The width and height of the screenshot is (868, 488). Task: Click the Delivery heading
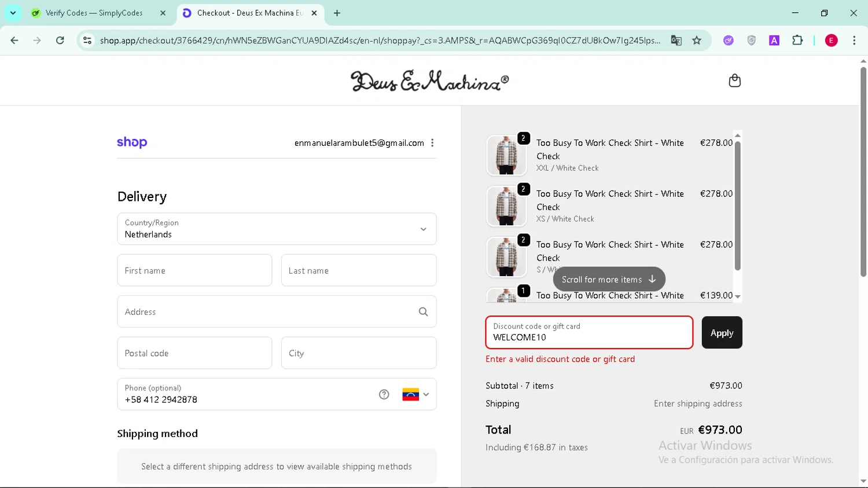tap(142, 197)
